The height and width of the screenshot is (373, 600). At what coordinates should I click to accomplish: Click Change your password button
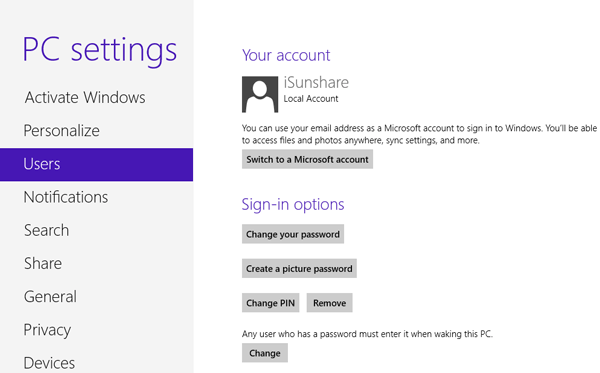(293, 234)
